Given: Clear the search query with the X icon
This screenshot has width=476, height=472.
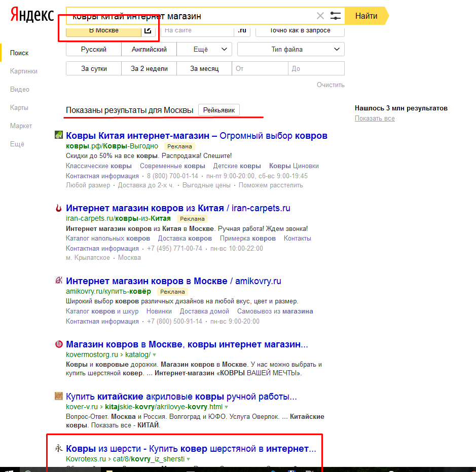Looking at the screenshot, I should [320, 16].
